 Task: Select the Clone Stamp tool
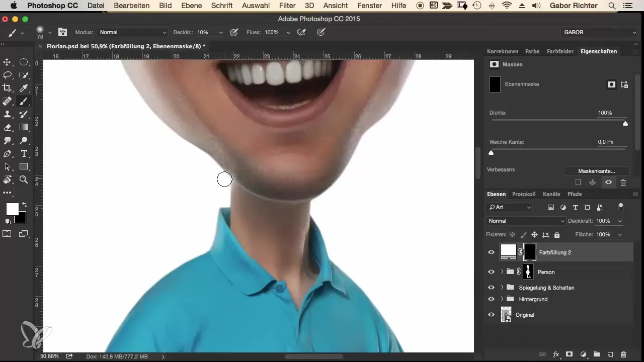pyautogui.click(x=8, y=114)
